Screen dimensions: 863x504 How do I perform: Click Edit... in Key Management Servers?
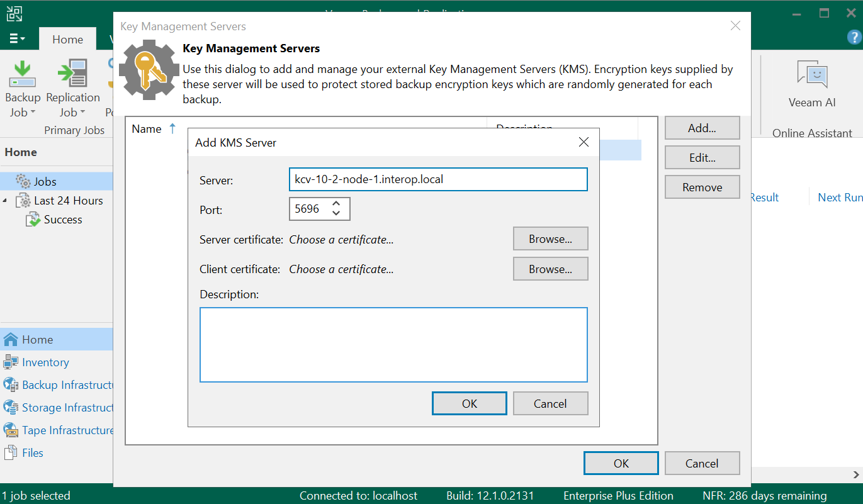(702, 158)
